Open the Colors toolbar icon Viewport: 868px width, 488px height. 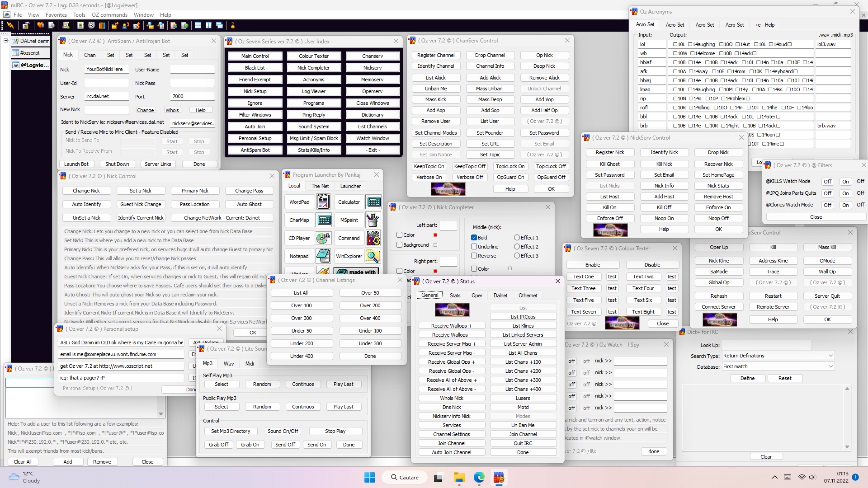point(102,25)
